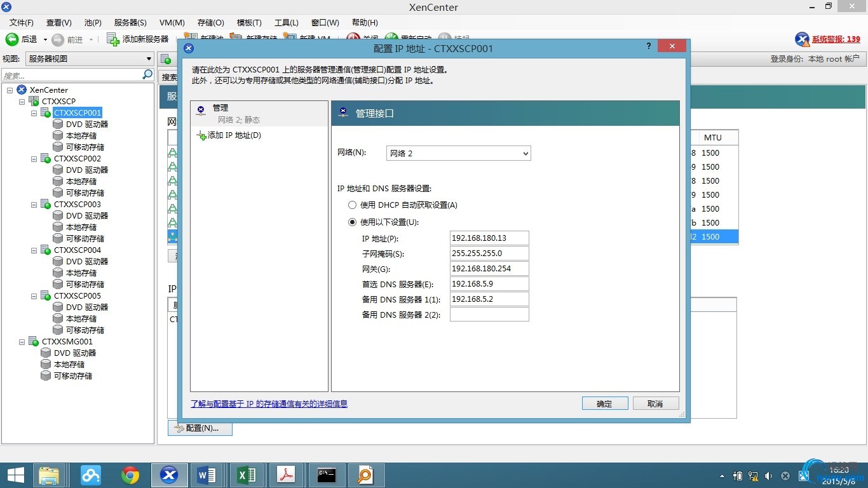
Task: Open the Pool (池) menu
Action: pyautogui.click(x=93, y=23)
